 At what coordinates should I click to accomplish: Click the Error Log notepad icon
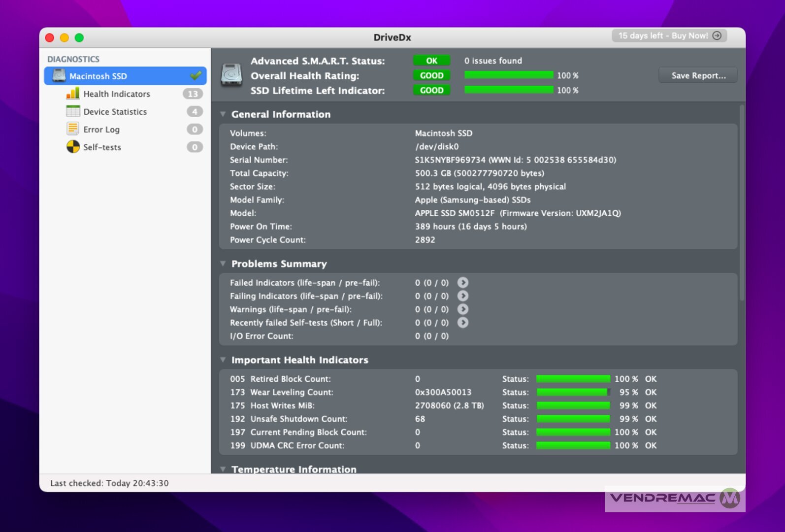tap(73, 129)
